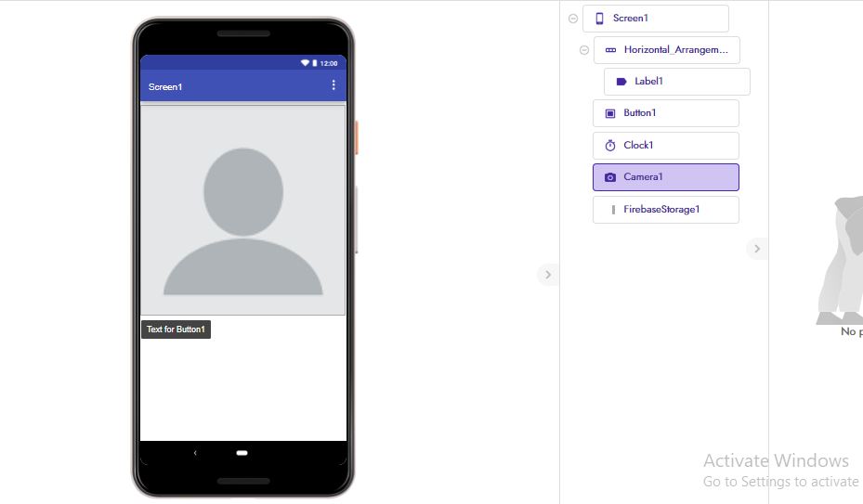The width and height of the screenshot is (863, 504).
Task: Select Horizontal_Arrangement component in tree
Action: coord(666,50)
